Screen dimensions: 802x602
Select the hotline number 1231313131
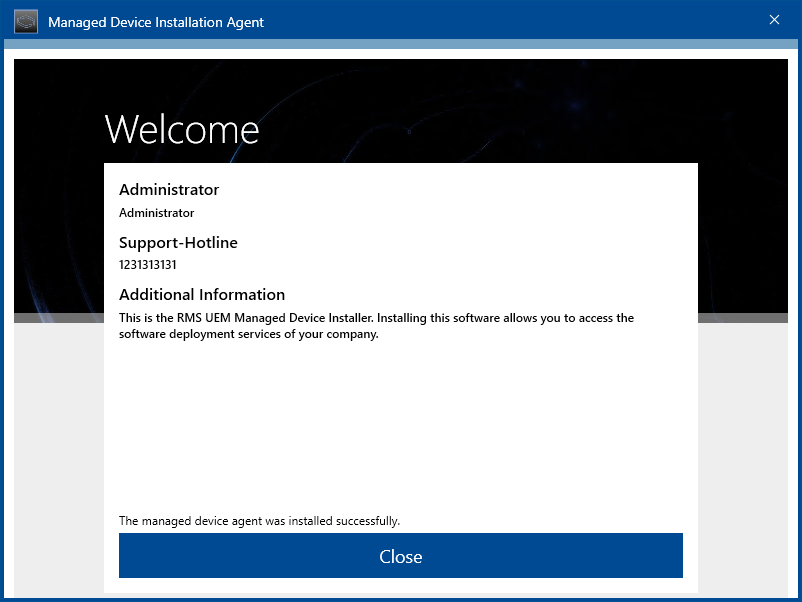click(x=148, y=265)
